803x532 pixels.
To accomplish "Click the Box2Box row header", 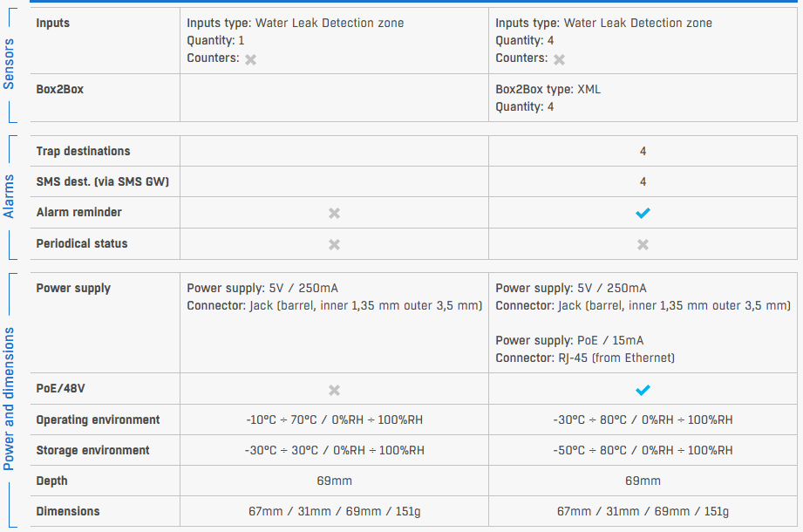I will pos(59,89).
